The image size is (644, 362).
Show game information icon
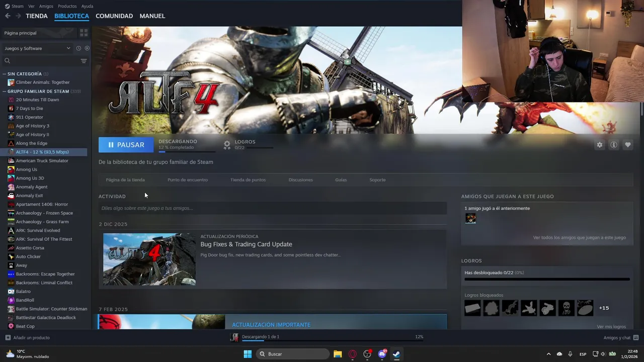[614, 145]
